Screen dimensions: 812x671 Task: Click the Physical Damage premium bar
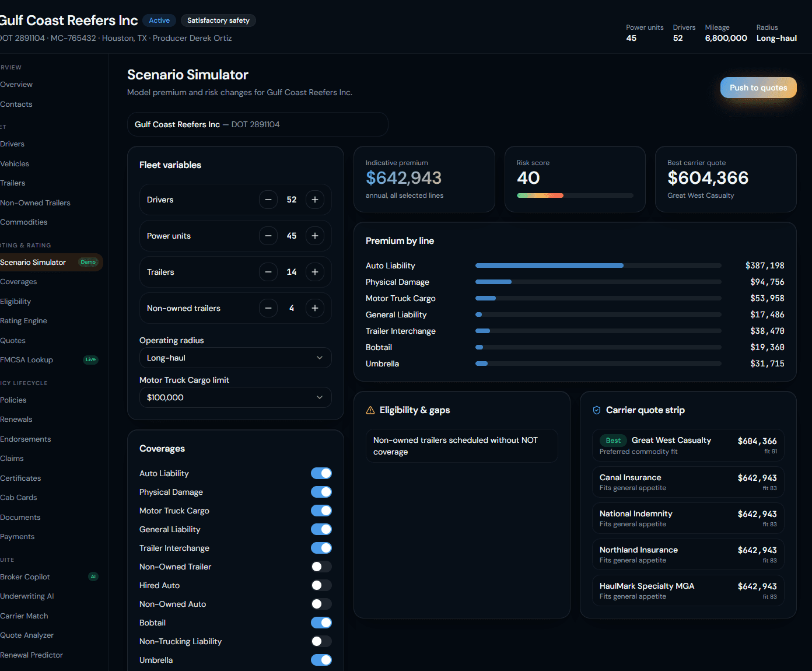[x=598, y=282]
